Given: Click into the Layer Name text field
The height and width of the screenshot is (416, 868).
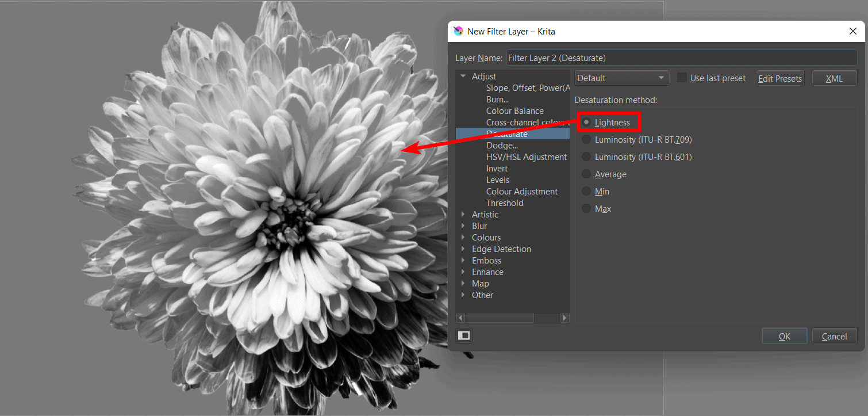Looking at the screenshot, I should point(681,58).
